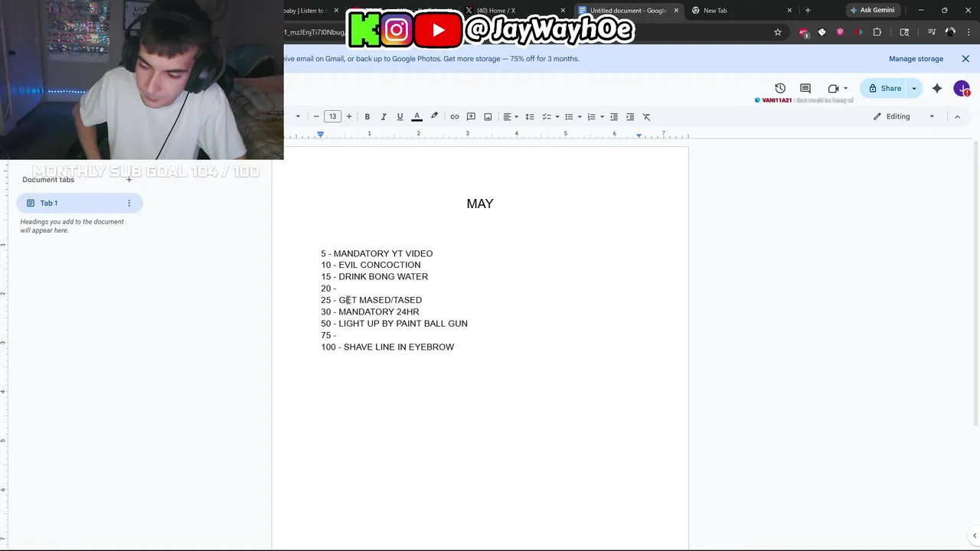Click the line '25 - GET MASED/TASED'
The height and width of the screenshot is (551, 980).
[x=371, y=300]
